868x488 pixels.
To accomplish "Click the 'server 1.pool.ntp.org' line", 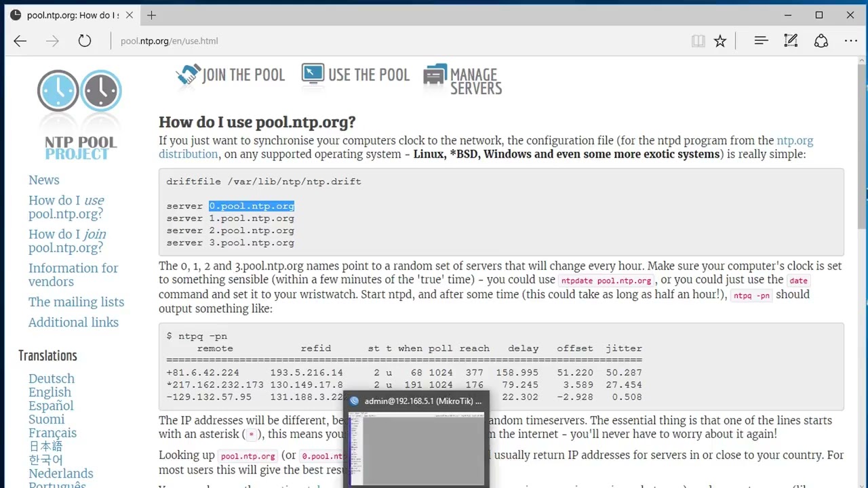I will pos(231,218).
